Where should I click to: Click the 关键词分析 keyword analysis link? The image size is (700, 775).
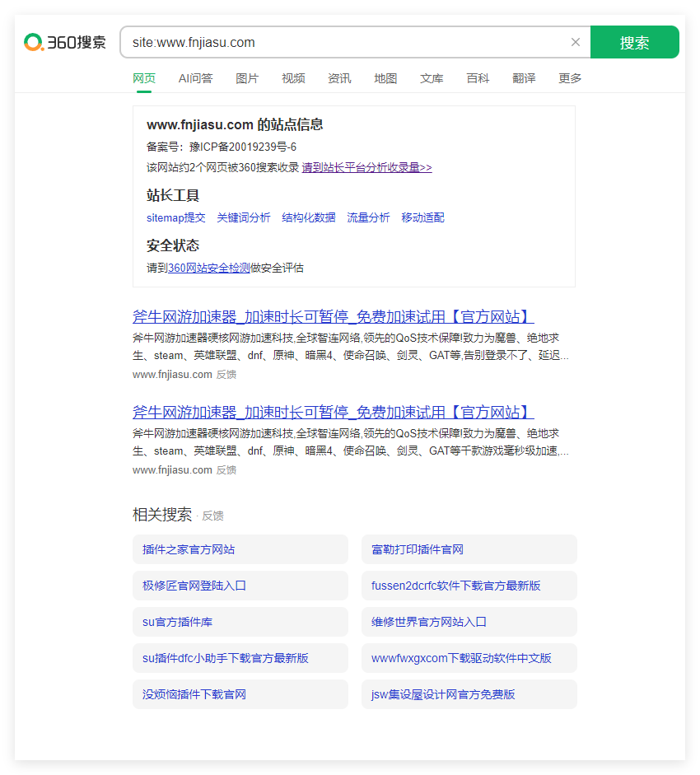click(244, 217)
